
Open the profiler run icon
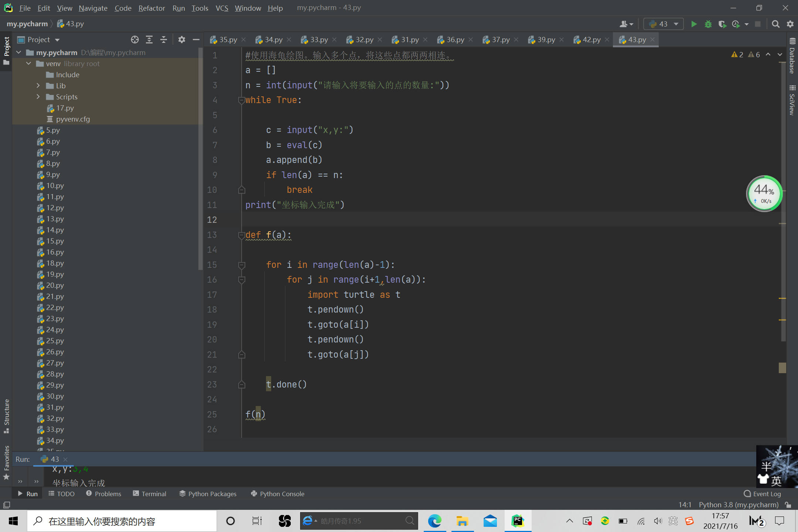pyautogui.click(x=736, y=24)
